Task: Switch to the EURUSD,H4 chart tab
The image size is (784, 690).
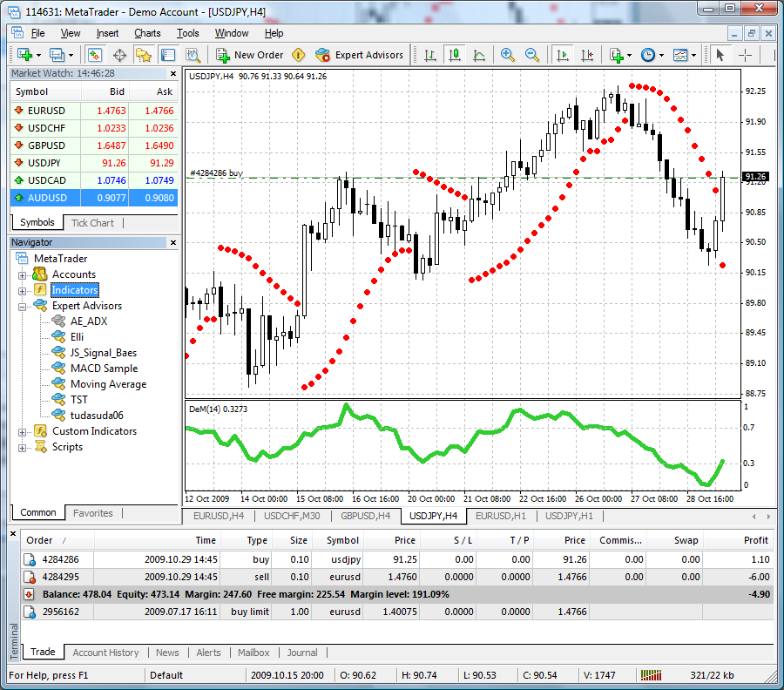Action: pyautogui.click(x=219, y=516)
